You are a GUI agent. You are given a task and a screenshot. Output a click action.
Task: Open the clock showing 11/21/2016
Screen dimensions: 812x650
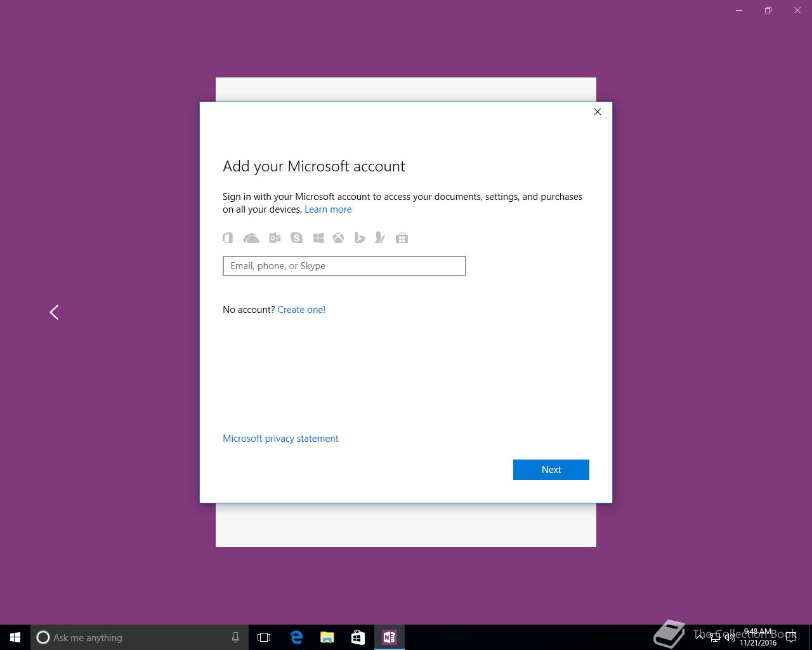[758, 637]
